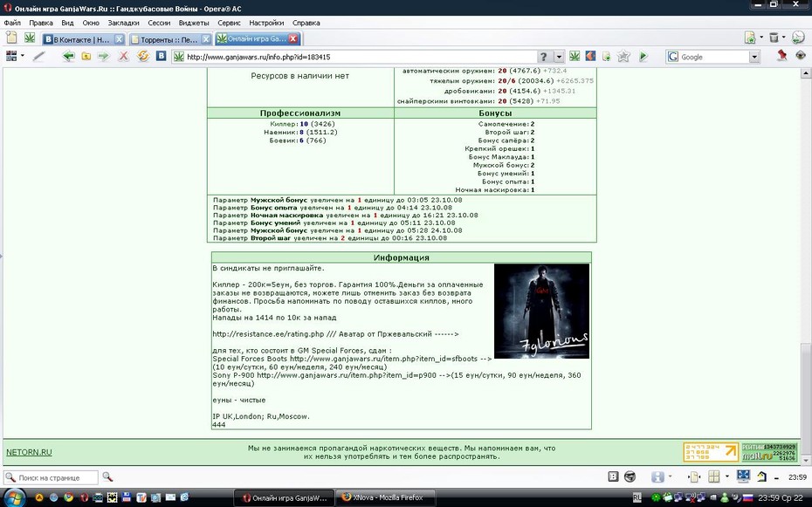812x507 pixels.
Task: Click the "Профессионализм" section header
Action: 300,113
